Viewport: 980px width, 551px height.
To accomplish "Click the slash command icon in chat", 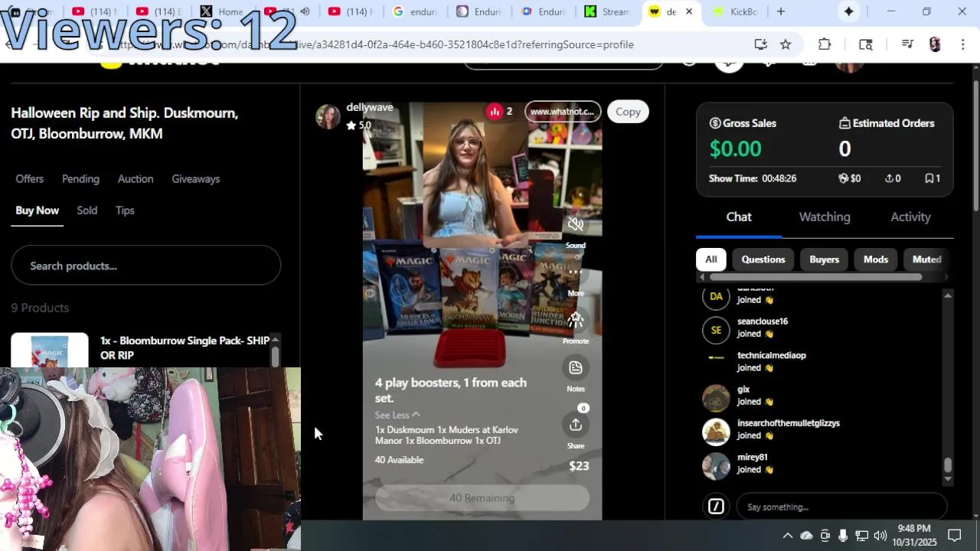I will (x=716, y=507).
